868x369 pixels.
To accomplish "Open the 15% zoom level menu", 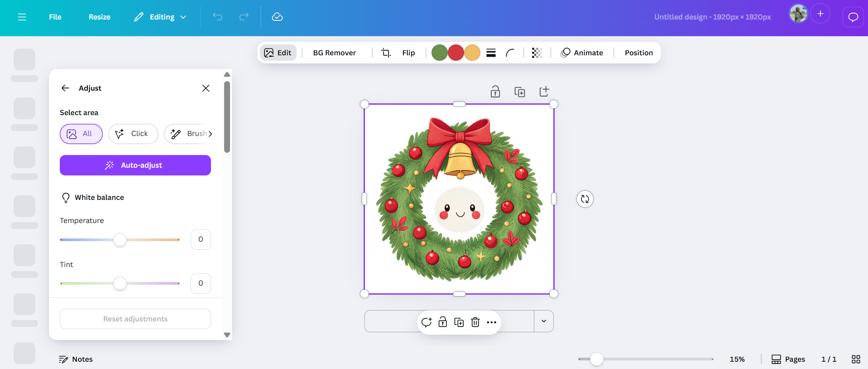I will click(737, 359).
